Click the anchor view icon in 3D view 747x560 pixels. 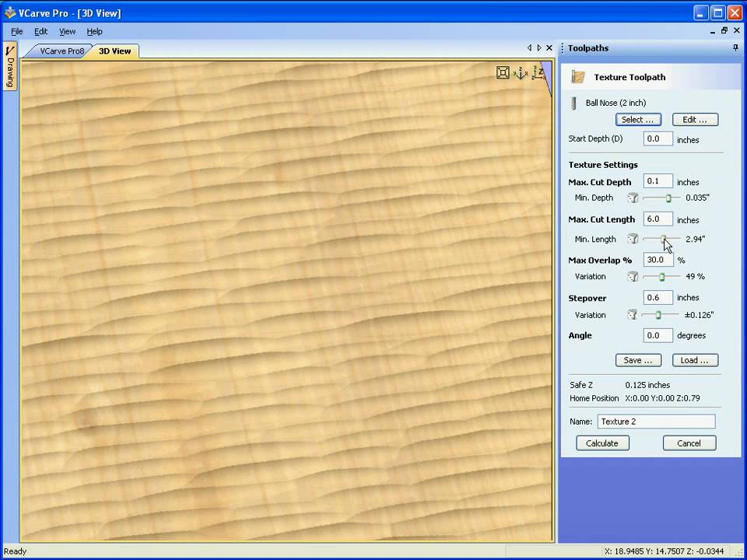click(x=521, y=73)
